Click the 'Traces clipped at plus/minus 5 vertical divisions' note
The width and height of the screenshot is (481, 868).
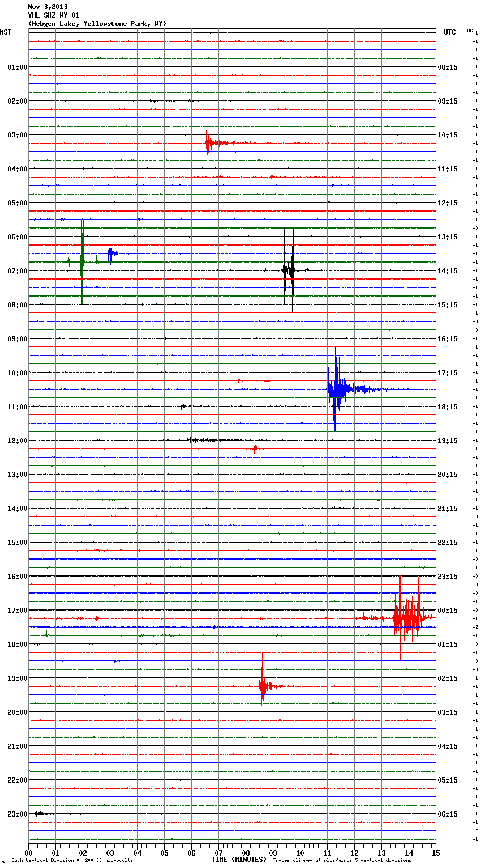342,861
